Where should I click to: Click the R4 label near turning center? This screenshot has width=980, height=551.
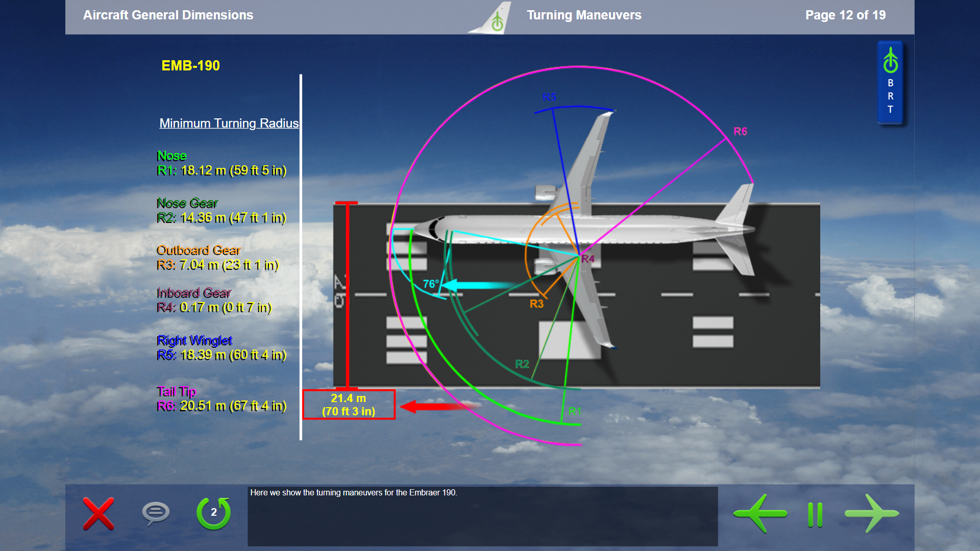[x=588, y=259]
